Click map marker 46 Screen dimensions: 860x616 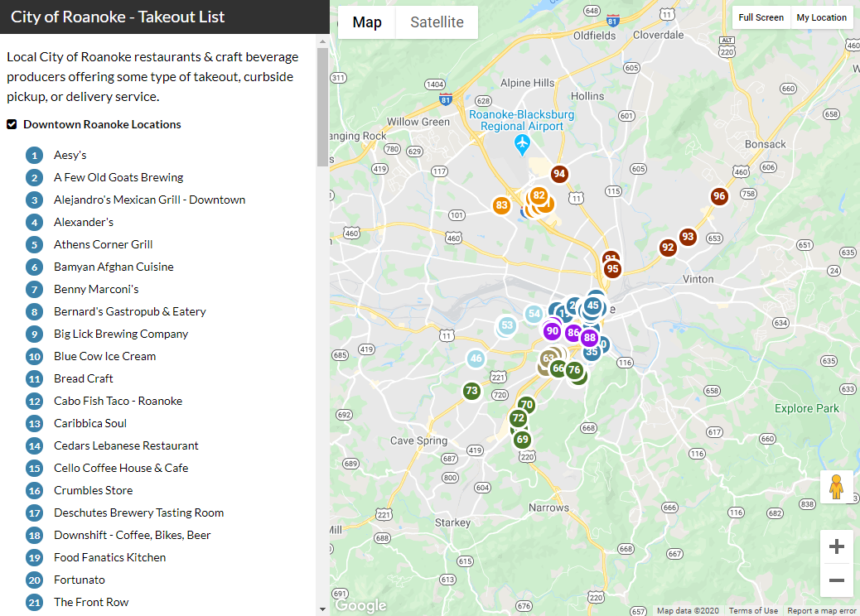click(476, 359)
